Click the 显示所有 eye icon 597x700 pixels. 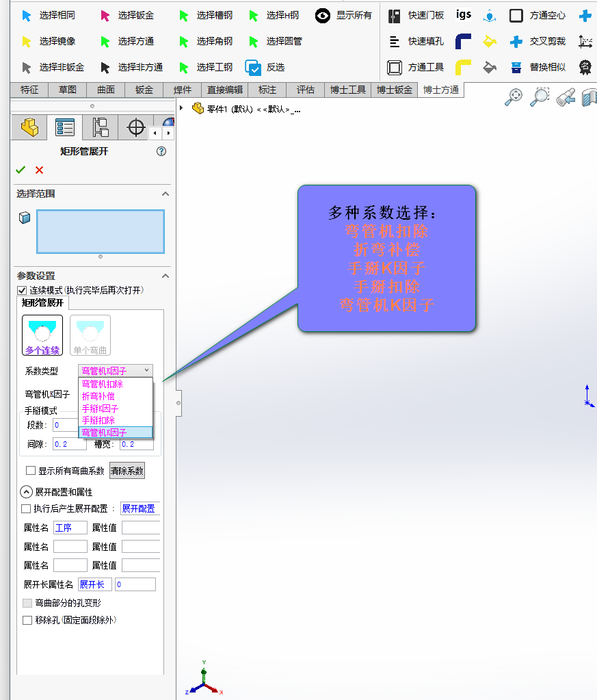click(323, 15)
